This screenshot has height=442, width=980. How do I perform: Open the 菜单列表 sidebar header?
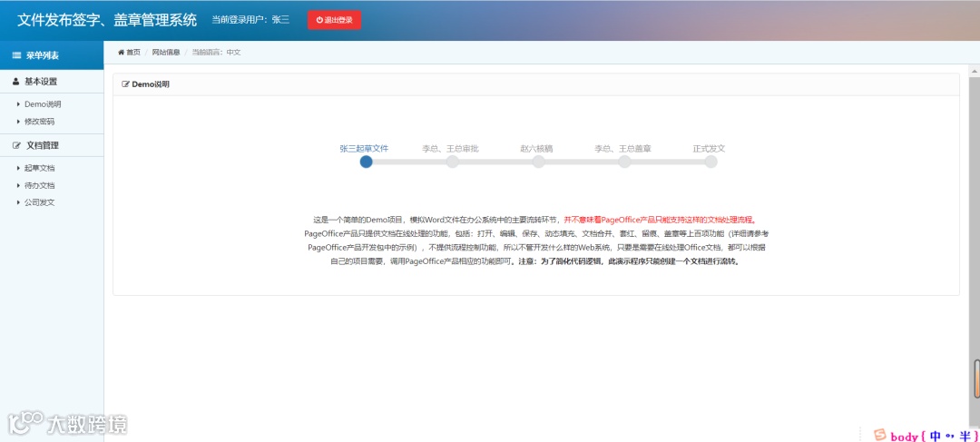[x=52, y=55]
